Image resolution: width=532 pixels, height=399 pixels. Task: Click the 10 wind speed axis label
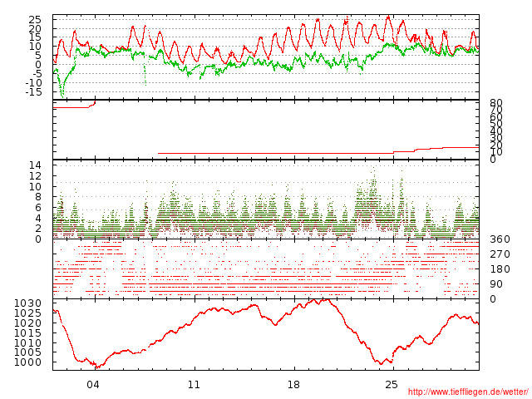pos(35,186)
